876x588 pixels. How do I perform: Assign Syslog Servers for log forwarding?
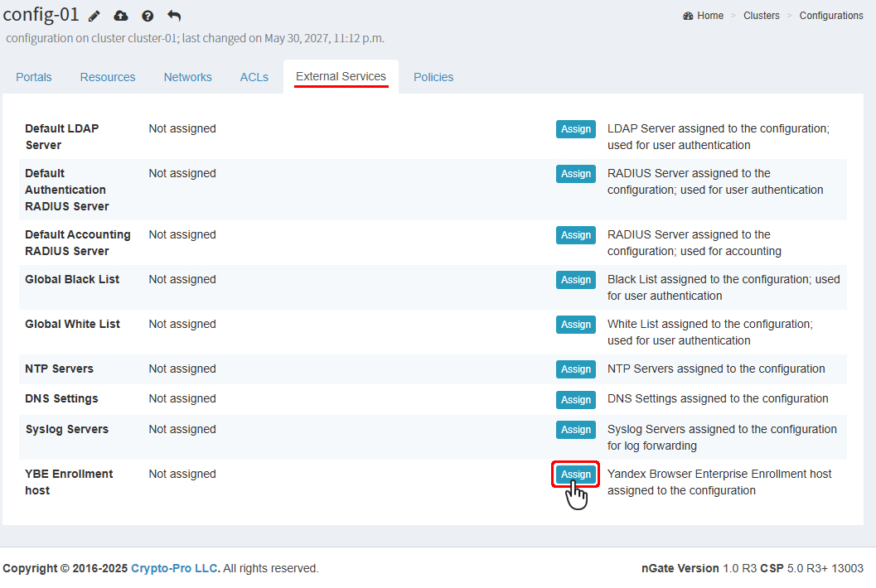pos(575,430)
